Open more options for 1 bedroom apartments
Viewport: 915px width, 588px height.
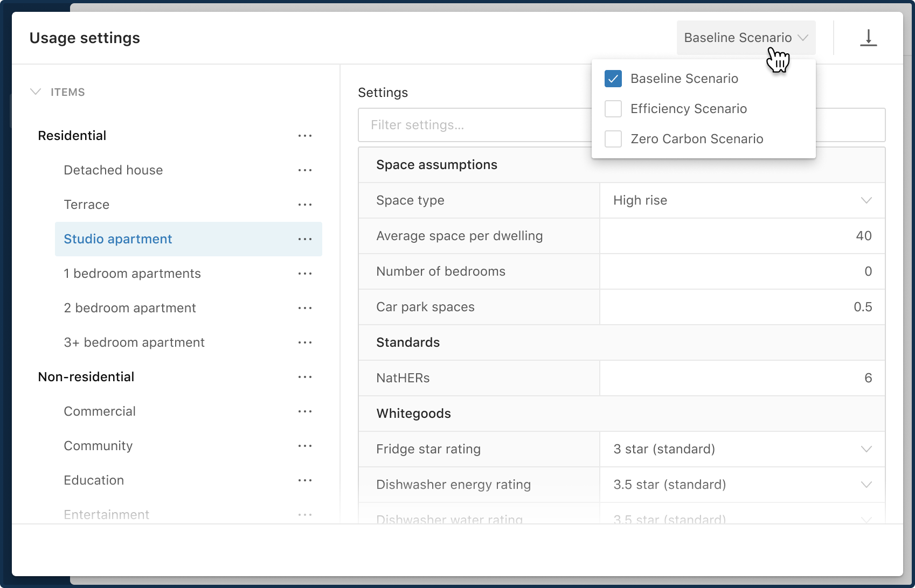[x=305, y=274]
